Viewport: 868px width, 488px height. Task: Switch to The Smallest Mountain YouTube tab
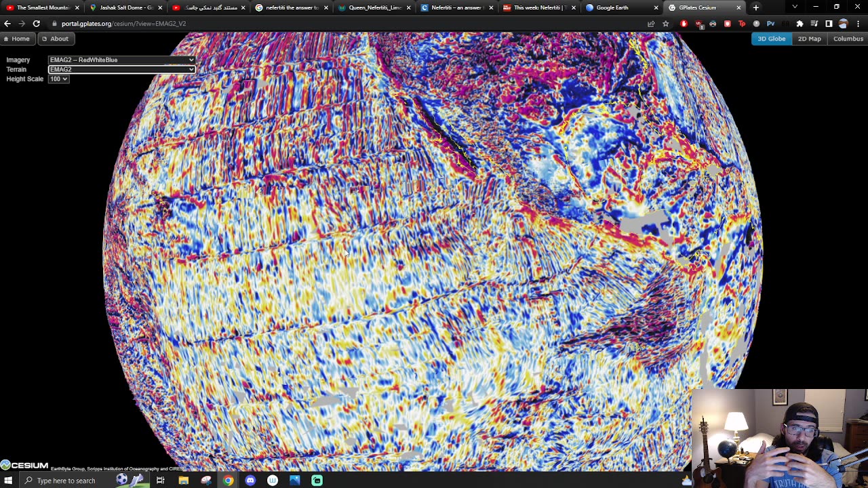coord(42,7)
